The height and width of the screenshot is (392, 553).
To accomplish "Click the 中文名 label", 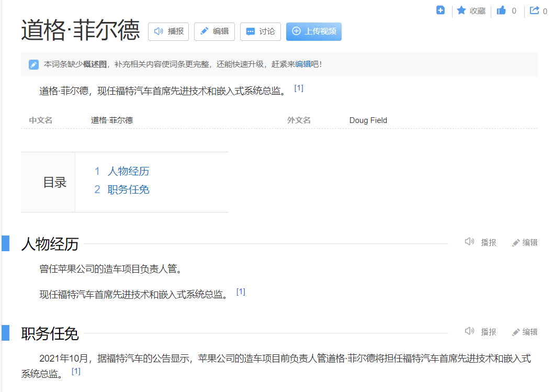I will 41,120.
